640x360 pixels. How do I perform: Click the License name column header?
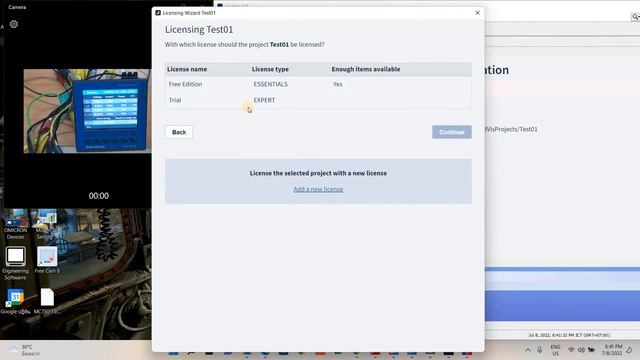[x=187, y=69]
